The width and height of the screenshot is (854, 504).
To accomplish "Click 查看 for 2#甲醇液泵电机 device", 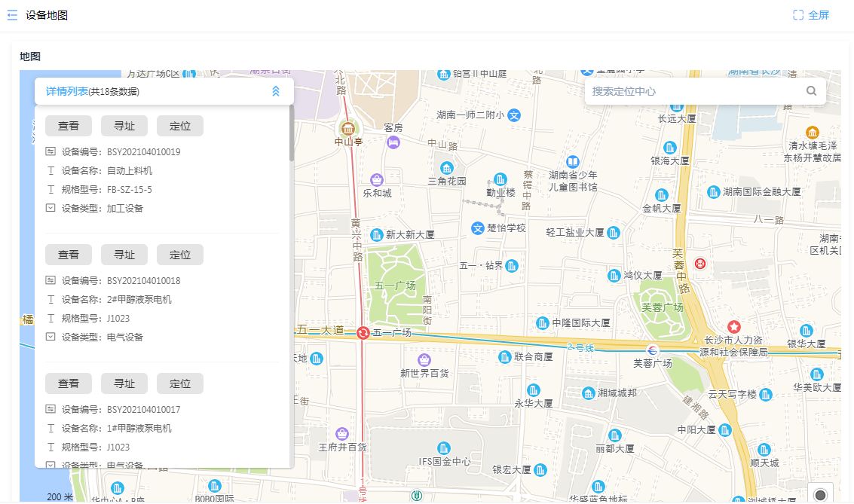I will point(69,255).
